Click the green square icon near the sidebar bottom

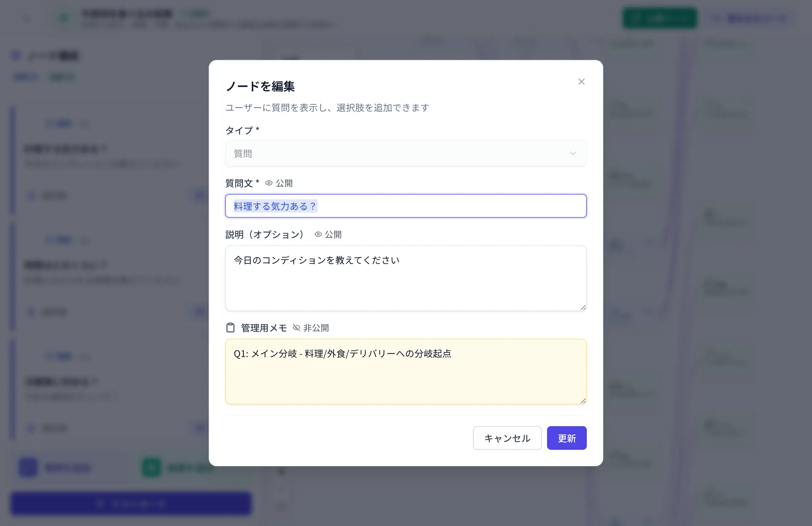152,467
